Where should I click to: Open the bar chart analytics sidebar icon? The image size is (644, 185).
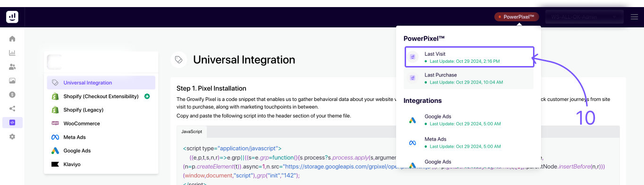coord(12,53)
